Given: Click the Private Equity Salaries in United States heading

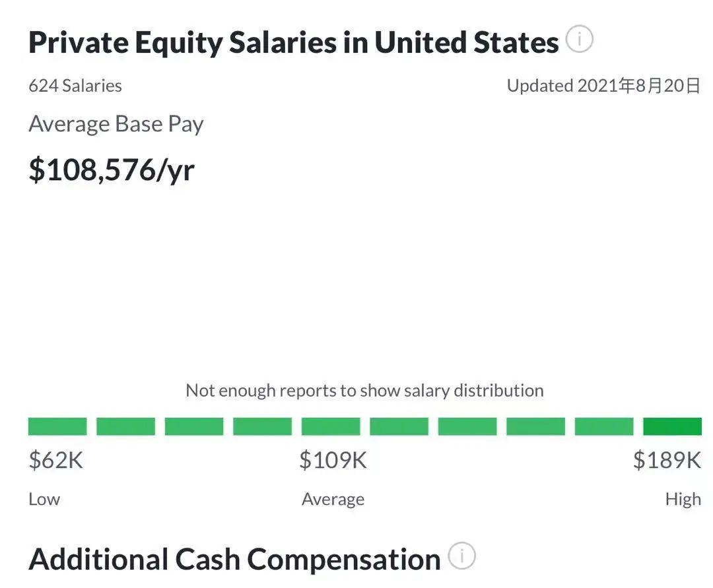Looking at the screenshot, I should [293, 43].
